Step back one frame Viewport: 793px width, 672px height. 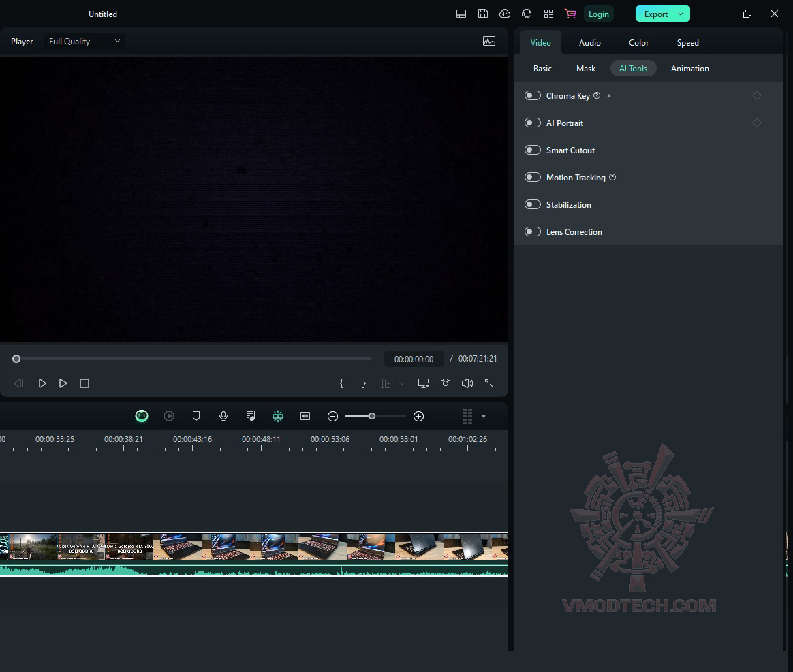tap(18, 383)
